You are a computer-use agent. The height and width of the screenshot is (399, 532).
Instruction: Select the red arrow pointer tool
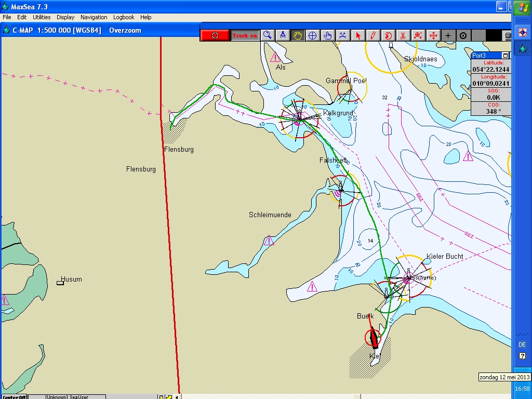pyautogui.click(x=358, y=36)
